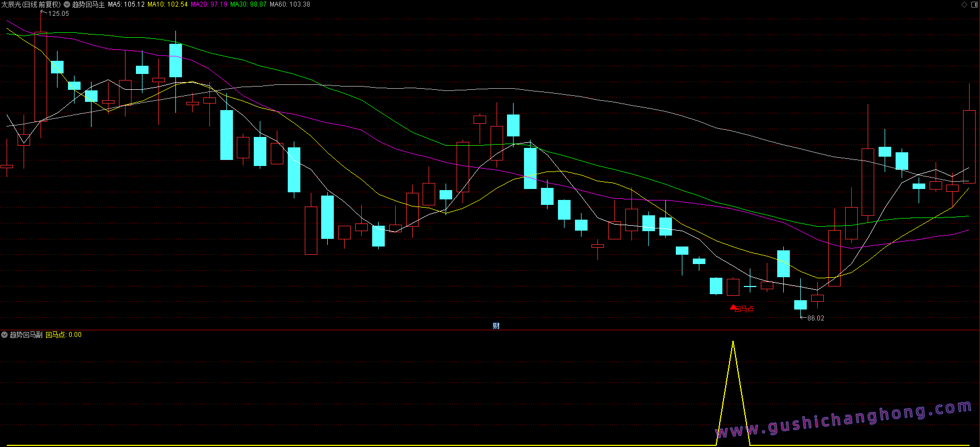The height and width of the screenshot is (447, 980).
Task: Click the MA5: 105.12 legend label
Action: tap(126, 4)
